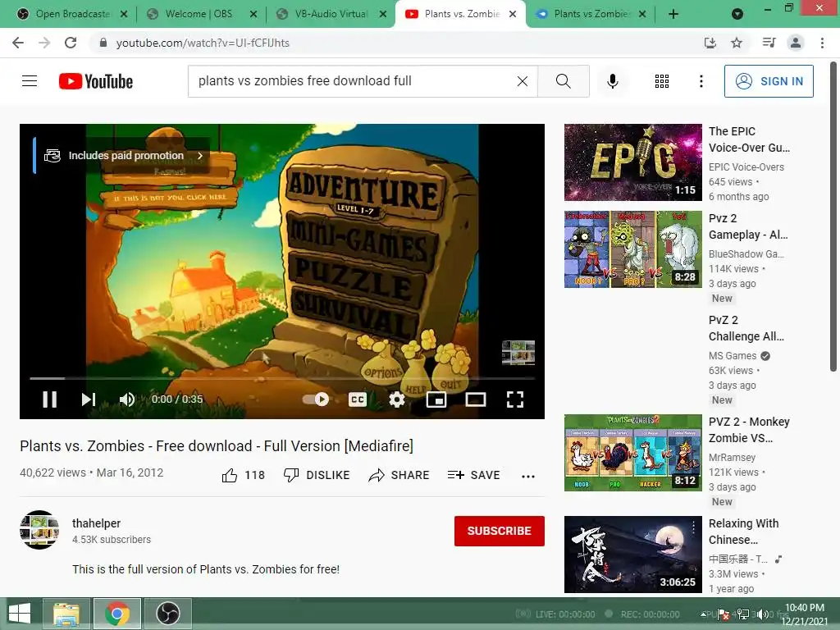Skip to the next video
This screenshot has width=840, height=630.
coord(89,399)
